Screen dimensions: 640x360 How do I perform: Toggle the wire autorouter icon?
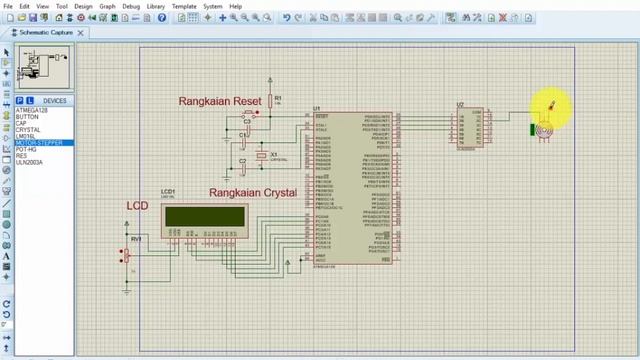[x=451, y=18]
